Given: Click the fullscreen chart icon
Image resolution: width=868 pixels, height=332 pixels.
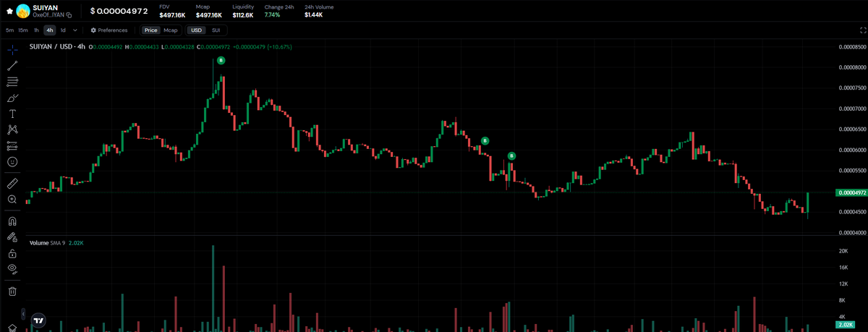Looking at the screenshot, I should point(862,30).
